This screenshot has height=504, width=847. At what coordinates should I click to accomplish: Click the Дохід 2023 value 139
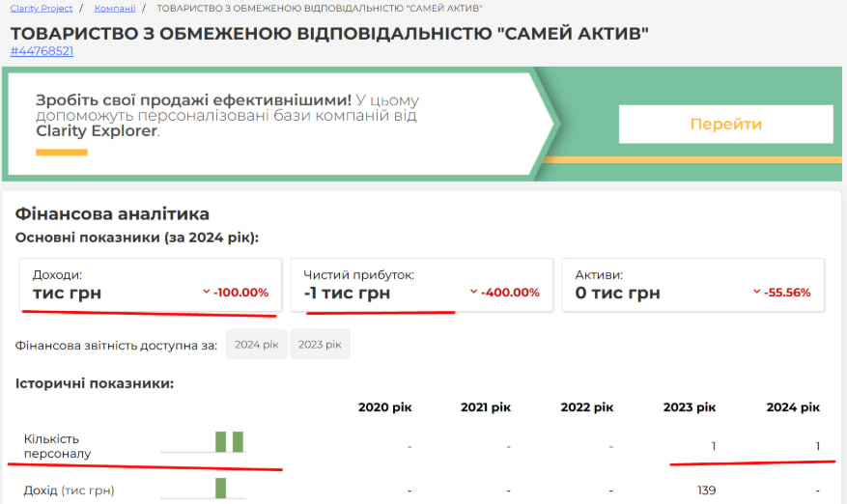click(x=705, y=490)
